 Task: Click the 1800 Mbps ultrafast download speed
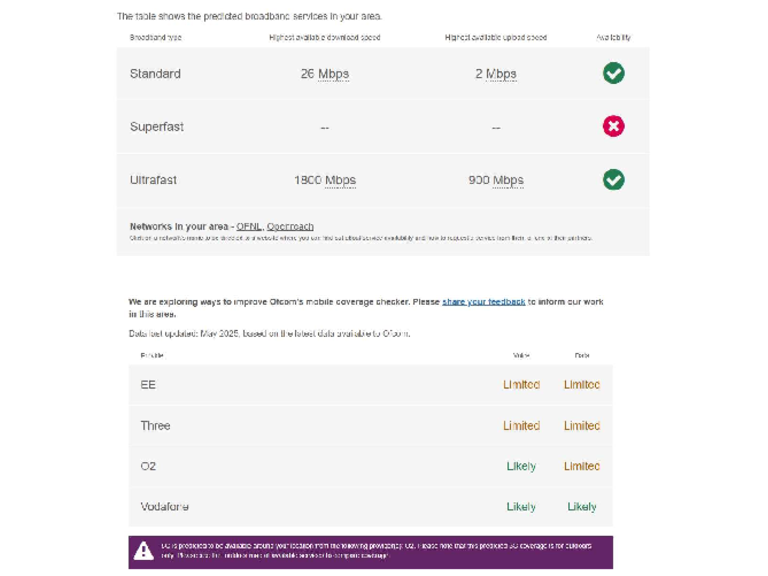point(325,181)
